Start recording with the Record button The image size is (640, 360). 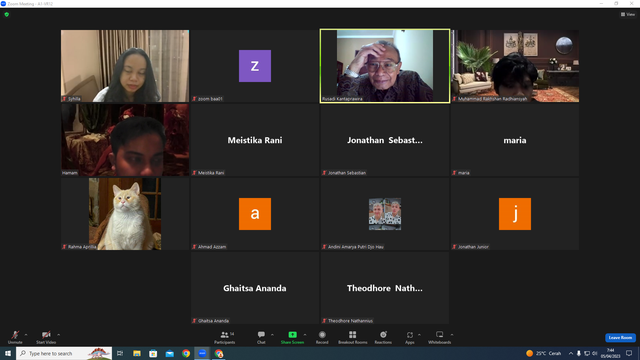(322, 337)
